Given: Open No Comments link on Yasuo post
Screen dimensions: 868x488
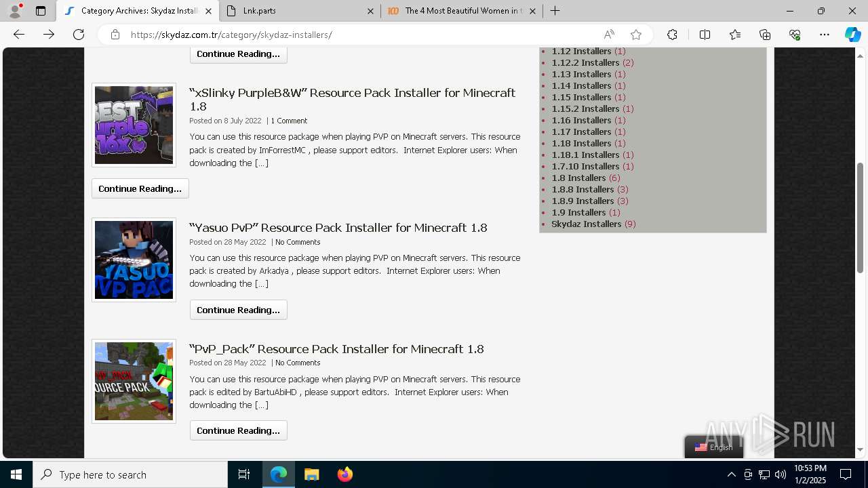Looking at the screenshot, I should (x=298, y=242).
